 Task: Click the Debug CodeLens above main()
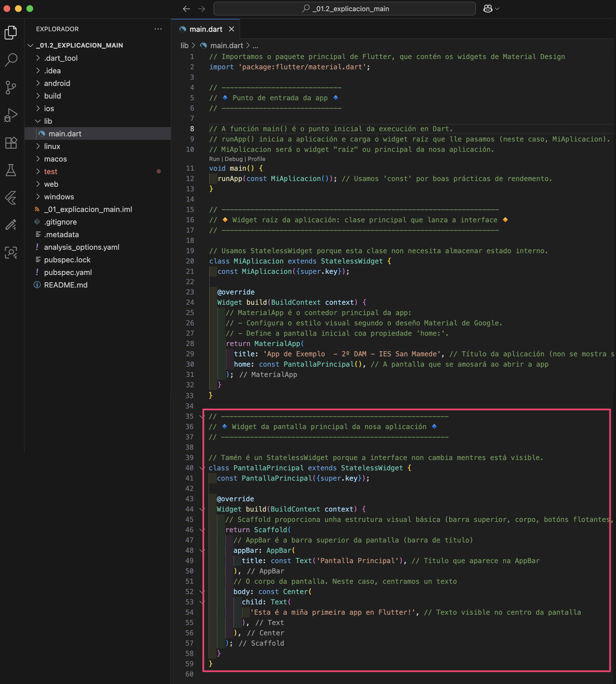(x=234, y=159)
